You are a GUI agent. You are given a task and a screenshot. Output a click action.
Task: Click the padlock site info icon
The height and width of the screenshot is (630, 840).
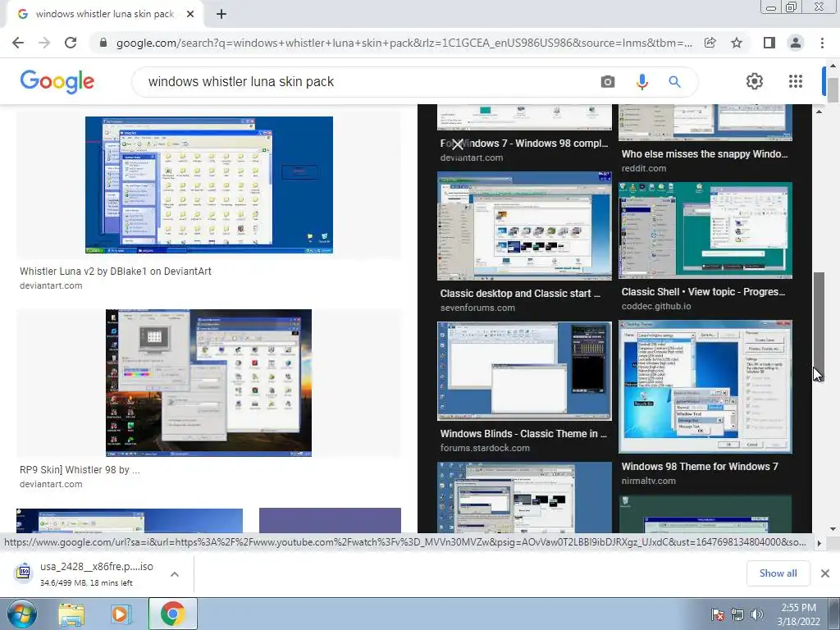point(103,43)
